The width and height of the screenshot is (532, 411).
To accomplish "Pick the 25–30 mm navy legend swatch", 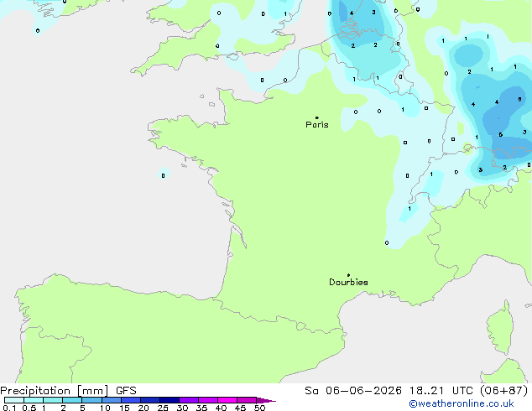I will coord(170,400).
